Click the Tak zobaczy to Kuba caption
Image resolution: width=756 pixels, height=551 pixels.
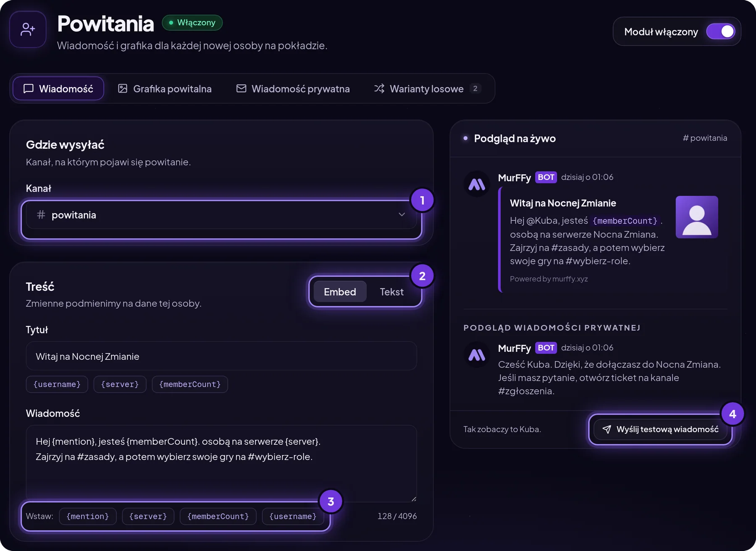click(502, 429)
